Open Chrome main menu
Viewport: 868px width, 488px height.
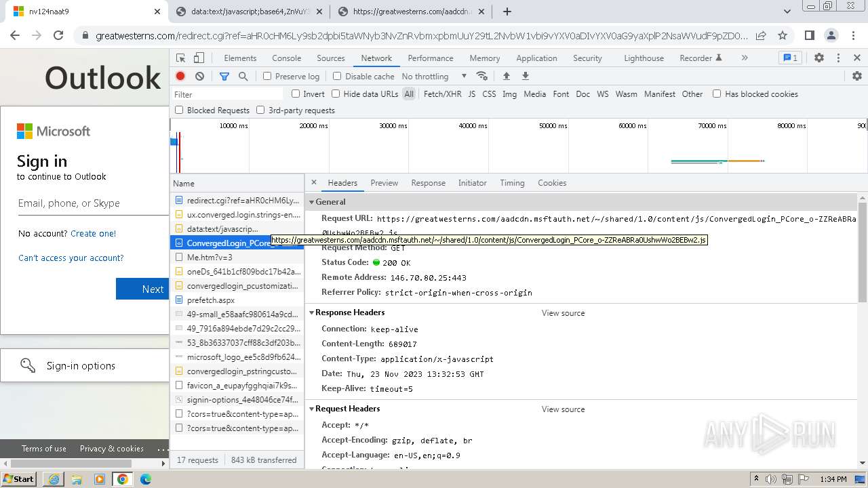[x=853, y=36]
